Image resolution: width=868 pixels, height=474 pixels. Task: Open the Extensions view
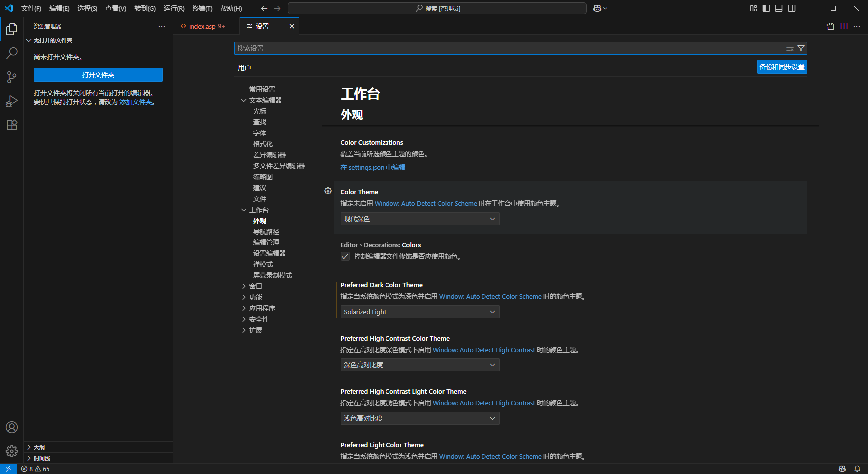(12, 125)
